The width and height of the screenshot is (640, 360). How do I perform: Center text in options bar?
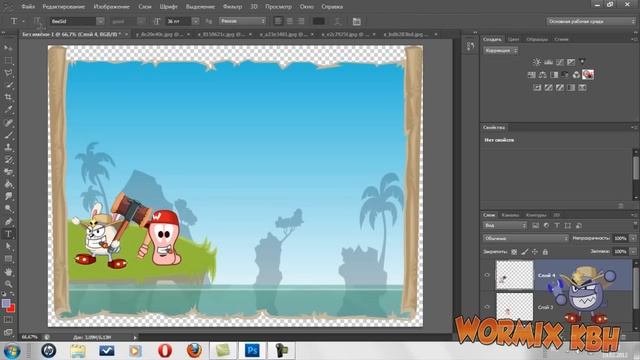[289, 21]
